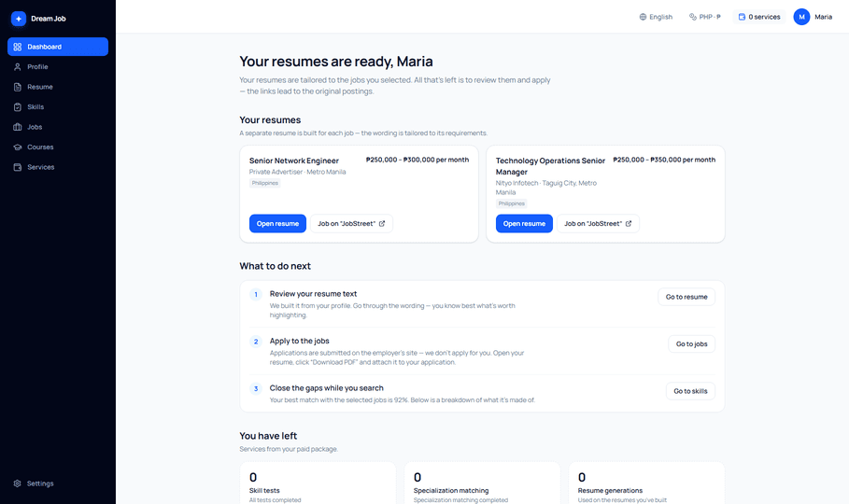Image resolution: width=849 pixels, height=504 pixels.
Task: Click the Services wallet icon in sidebar
Action: click(18, 167)
